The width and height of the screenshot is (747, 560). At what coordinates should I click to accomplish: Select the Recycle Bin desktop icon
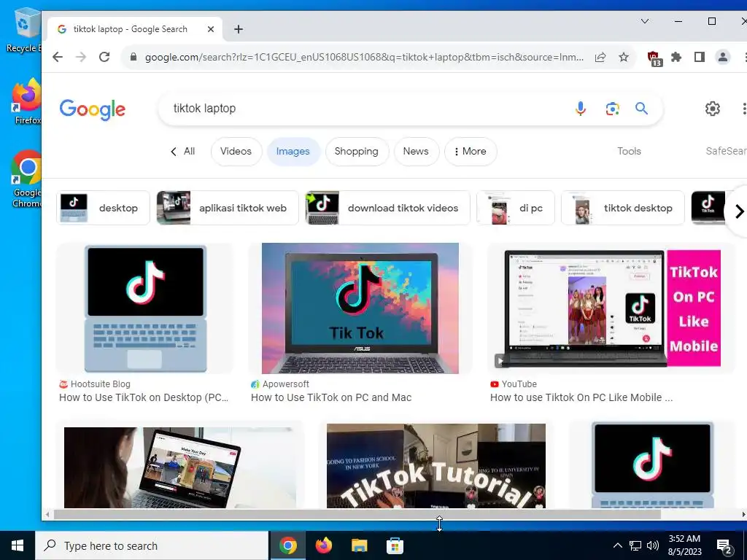point(24,31)
